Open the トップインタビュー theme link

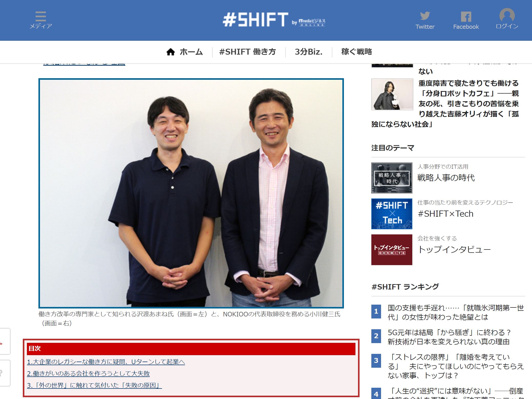click(454, 250)
